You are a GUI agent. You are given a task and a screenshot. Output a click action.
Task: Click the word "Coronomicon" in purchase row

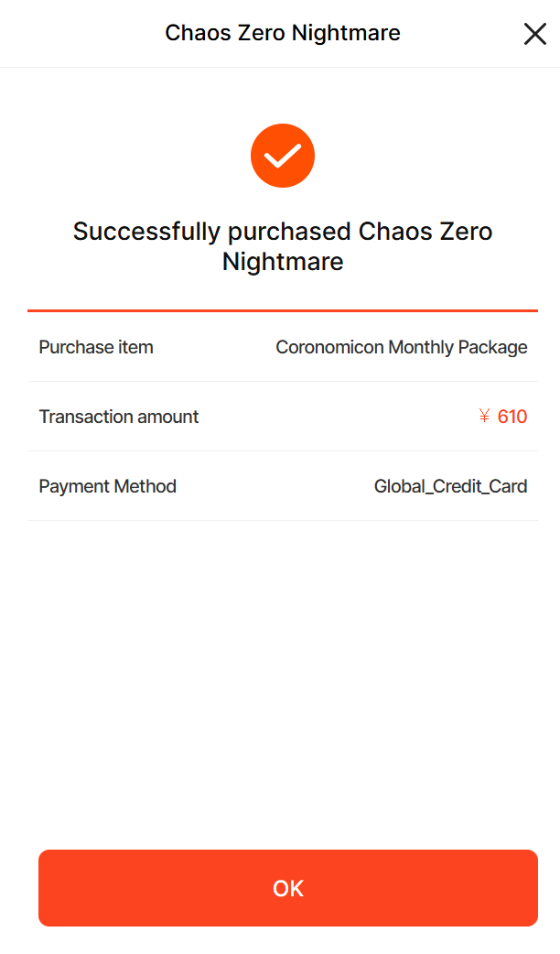329,347
